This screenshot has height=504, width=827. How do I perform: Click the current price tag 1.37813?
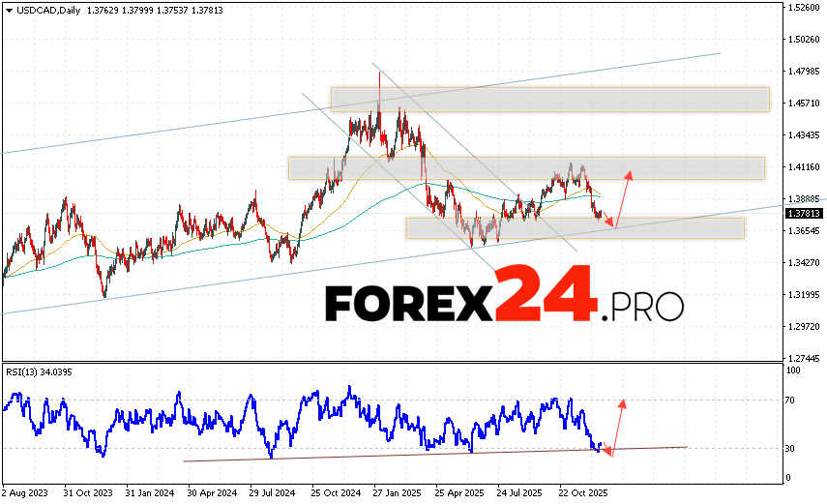(804, 213)
